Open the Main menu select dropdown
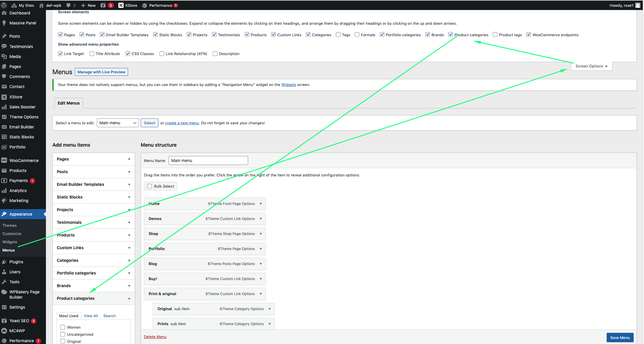The height and width of the screenshot is (344, 644). pyautogui.click(x=118, y=123)
